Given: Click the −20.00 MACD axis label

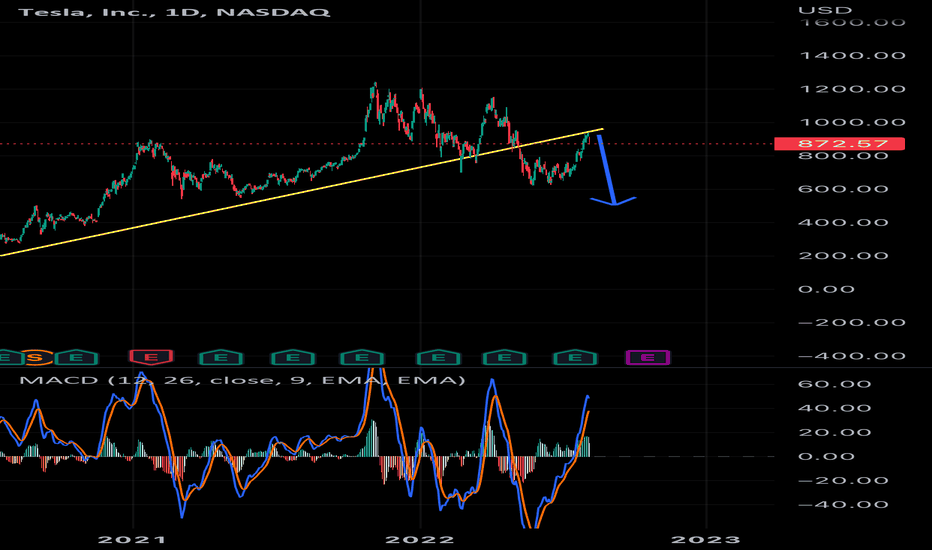Looking at the screenshot, I should 843,480.
